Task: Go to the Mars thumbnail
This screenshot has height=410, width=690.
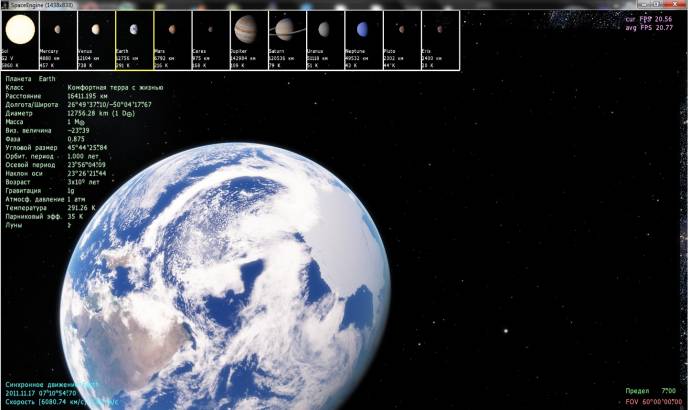Action: [x=172, y=40]
